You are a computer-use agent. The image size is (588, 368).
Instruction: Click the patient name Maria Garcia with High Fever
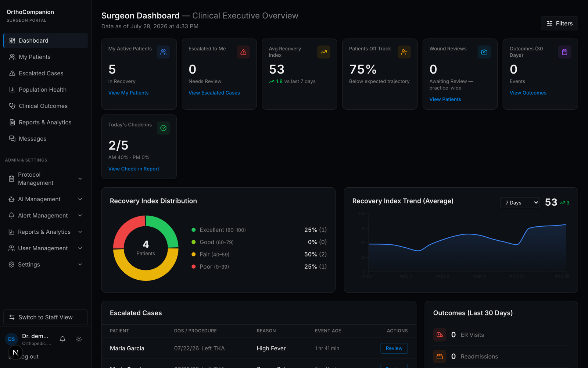click(x=127, y=348)
